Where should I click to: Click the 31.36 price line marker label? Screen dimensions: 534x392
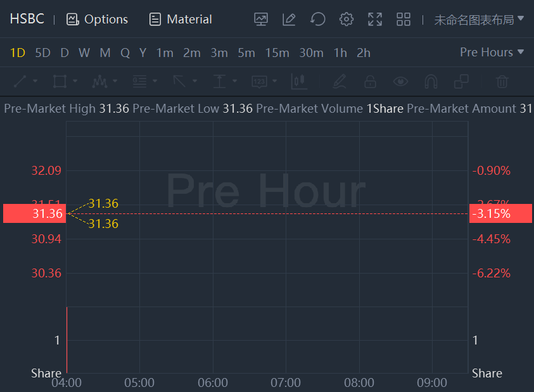click(x=34, y=213)
